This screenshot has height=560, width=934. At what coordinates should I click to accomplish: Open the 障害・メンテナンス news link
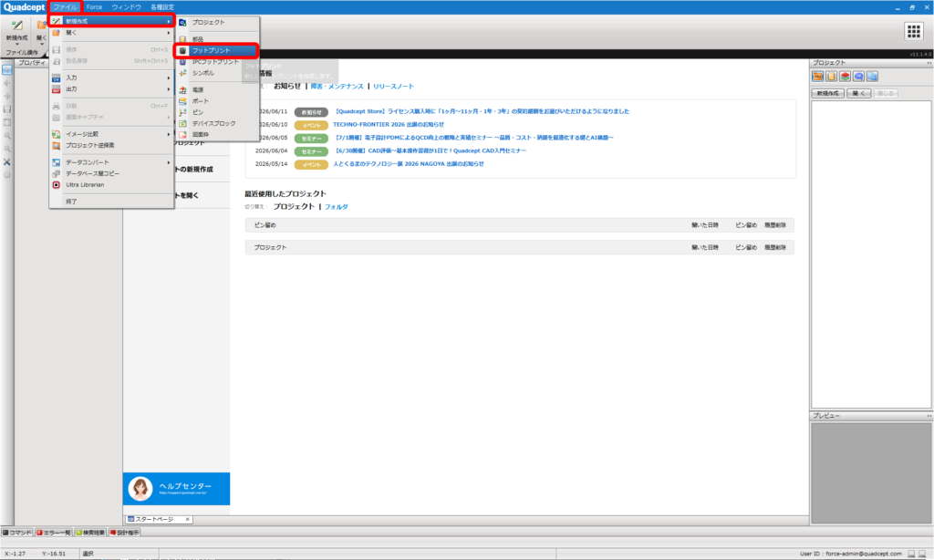[337, 87]
